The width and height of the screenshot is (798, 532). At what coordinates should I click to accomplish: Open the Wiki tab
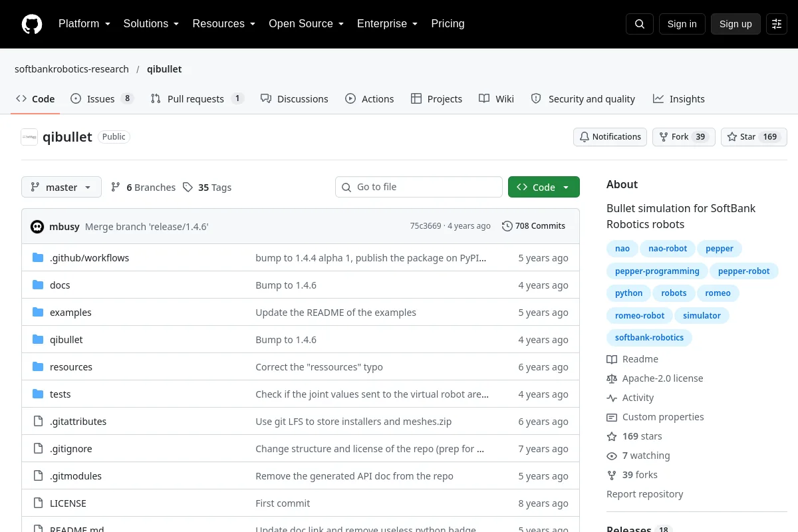(496, 98)
